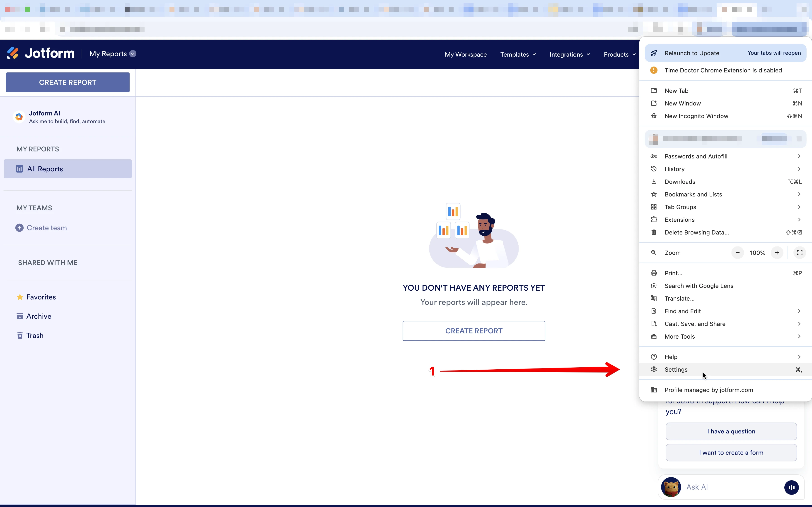The height and width of the screenshot is (507, 812).
Task: Open the Products dropdown in the navbar
Action: 619,54
